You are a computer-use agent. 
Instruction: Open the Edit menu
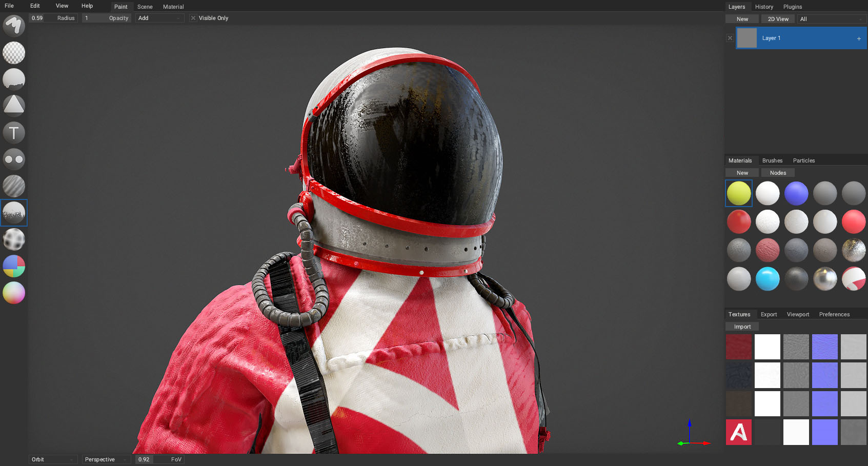(35, 6)
